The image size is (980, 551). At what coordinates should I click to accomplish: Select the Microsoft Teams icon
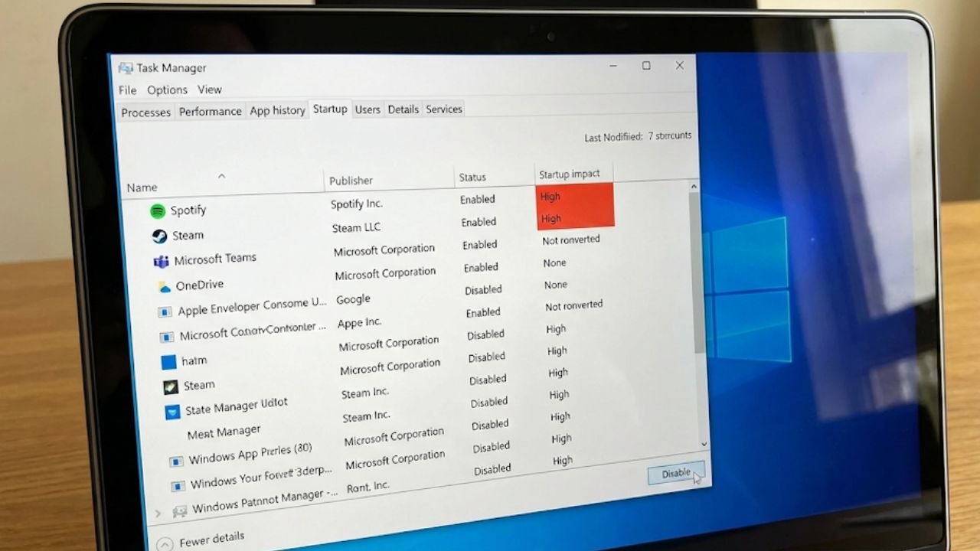(162, 260)
